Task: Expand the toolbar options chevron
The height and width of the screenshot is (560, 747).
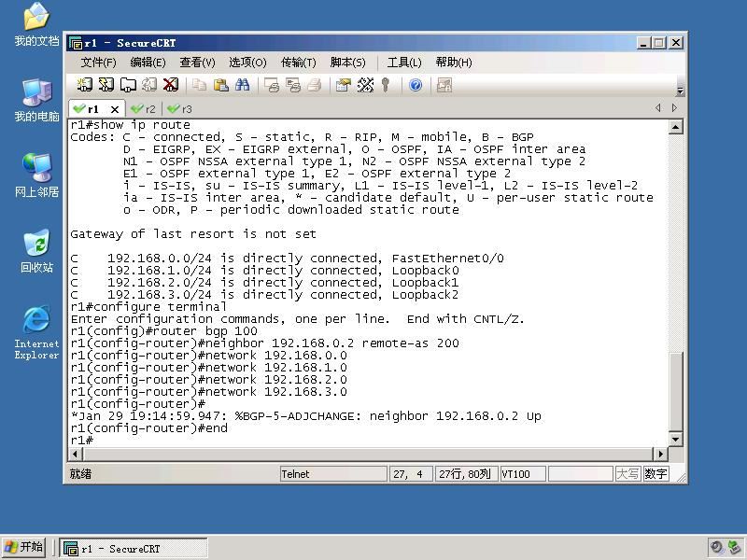Action: [x=680, y=91]
